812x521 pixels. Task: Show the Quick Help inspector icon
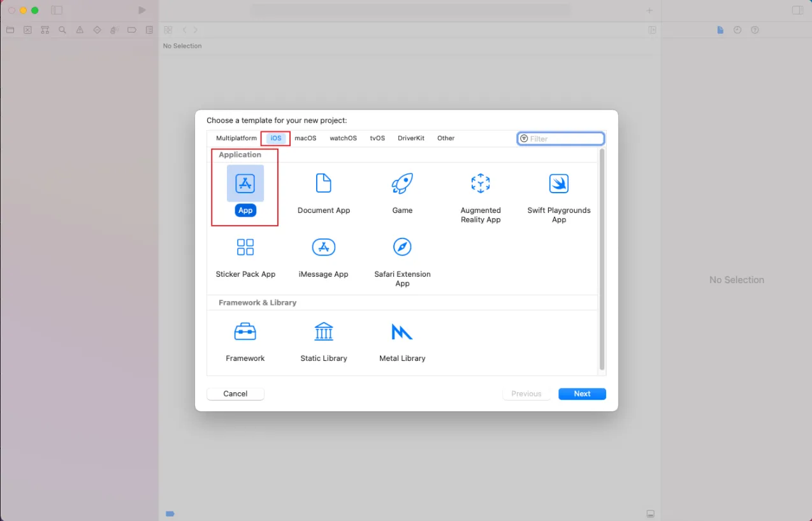(755, 30)
